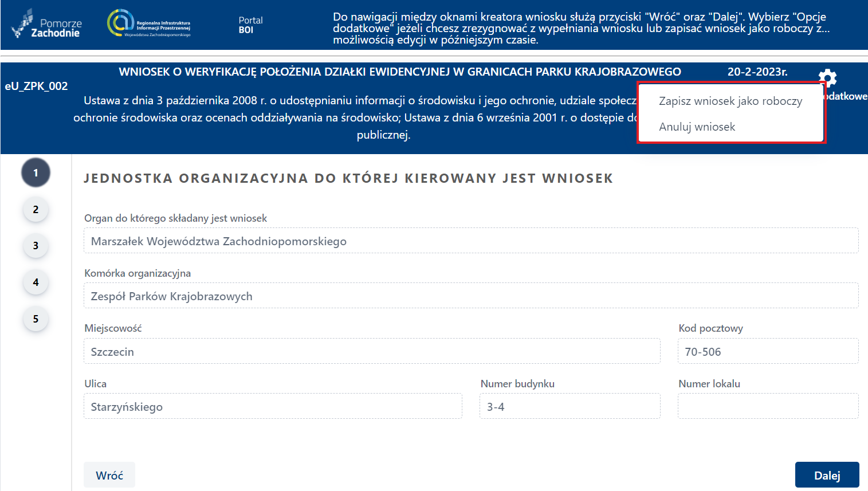
Task: Navigate to wizard step 5
Action: pyautogui.click(x=36, y=319)
